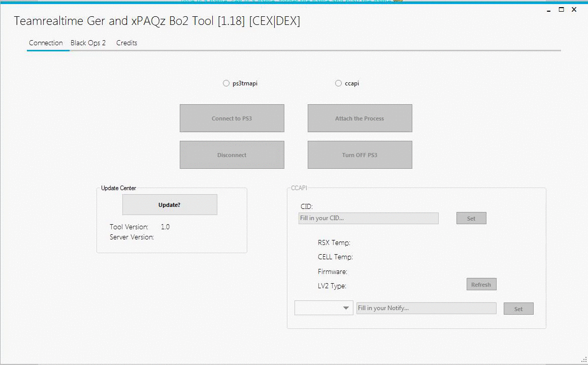The height and width of the screenshot is (365, 588).
Task: Click the Refresh temperature button
Action: pos(481,284)
